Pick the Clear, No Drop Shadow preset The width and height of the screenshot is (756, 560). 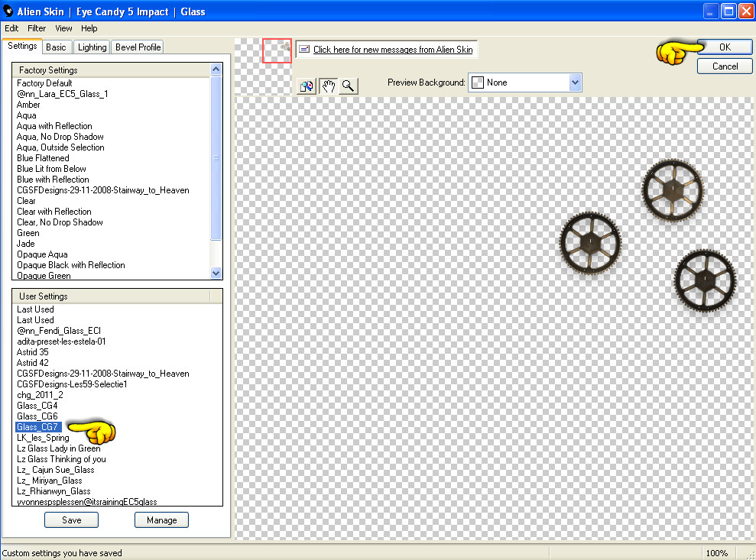coord(60,222)
